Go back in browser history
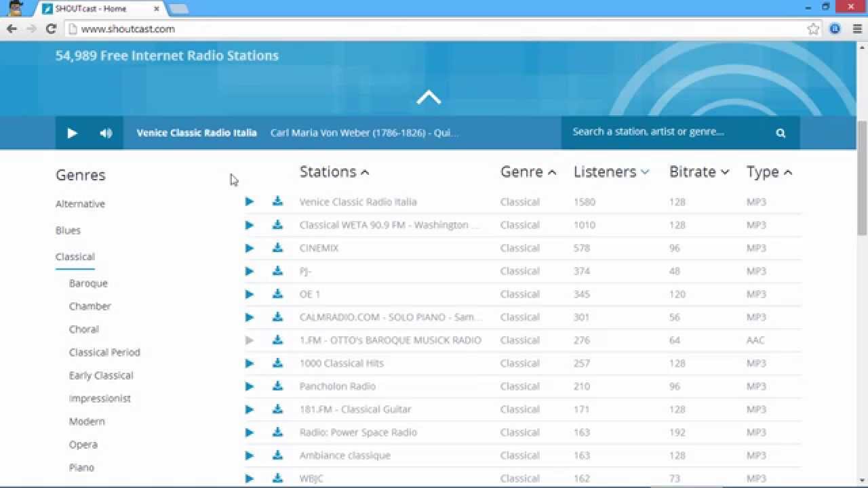Screen dimensions: 868x488 pos(12,28)
